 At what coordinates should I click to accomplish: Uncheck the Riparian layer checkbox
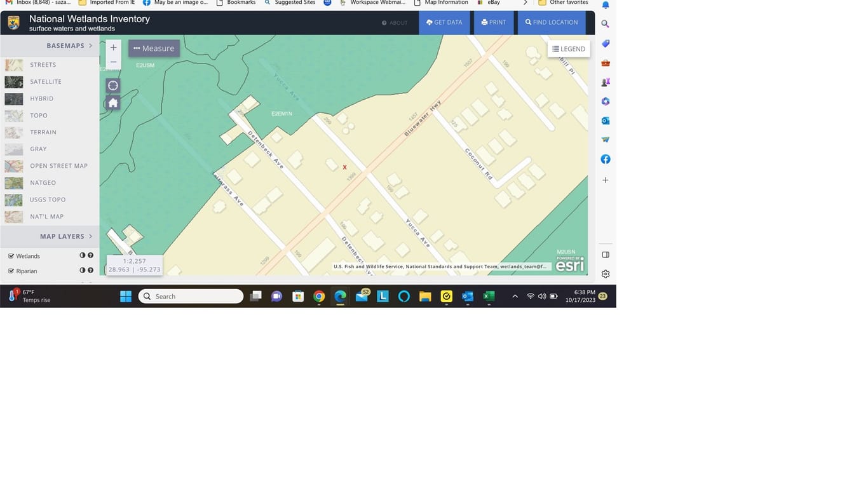tap(11, 271)
